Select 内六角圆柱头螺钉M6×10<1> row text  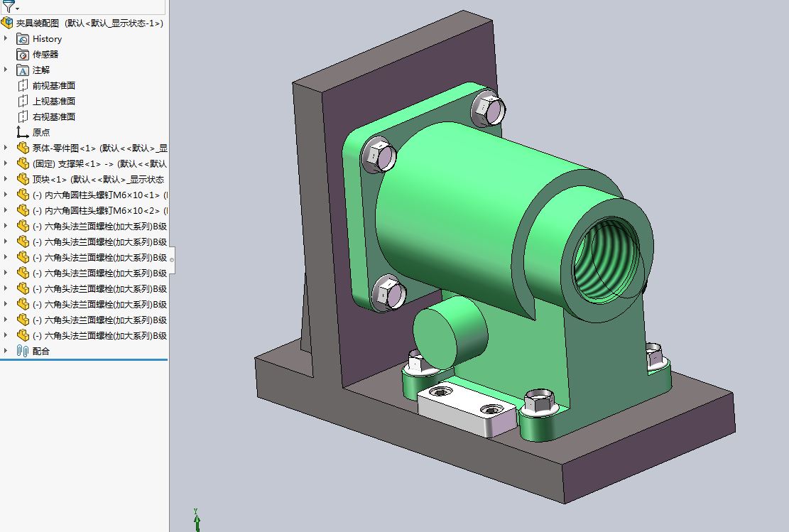[100, 195]
